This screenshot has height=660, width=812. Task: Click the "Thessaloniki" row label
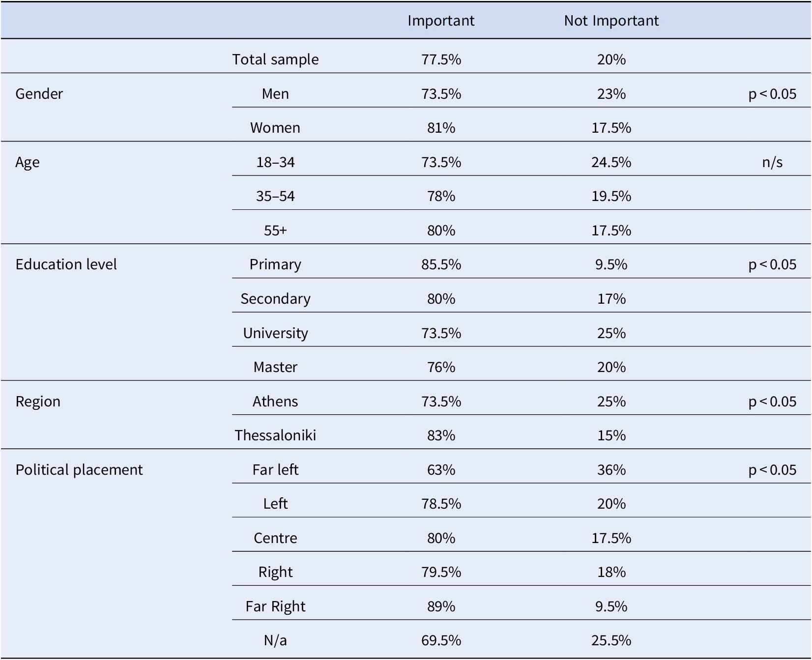click(275, 435)
